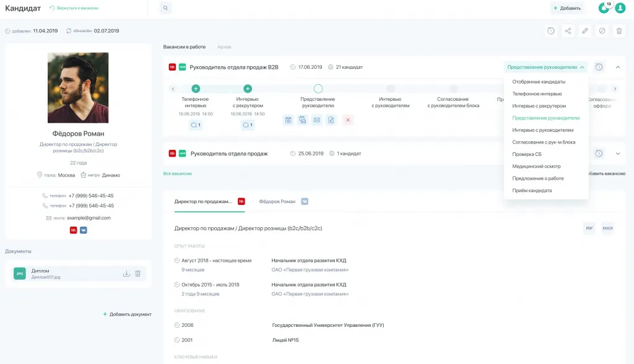The width and height of the screenshot is (634, 364).
Task: Click the Добавить button
Action: pos(567,8)
